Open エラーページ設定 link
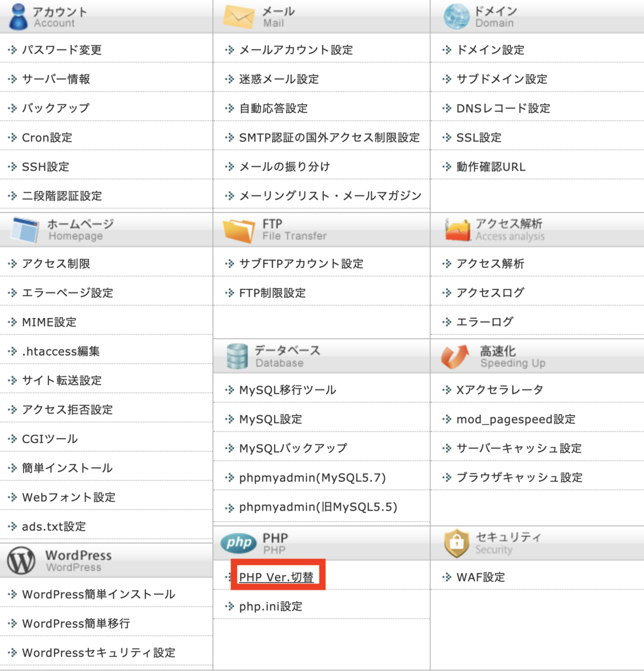 [67, 292]
